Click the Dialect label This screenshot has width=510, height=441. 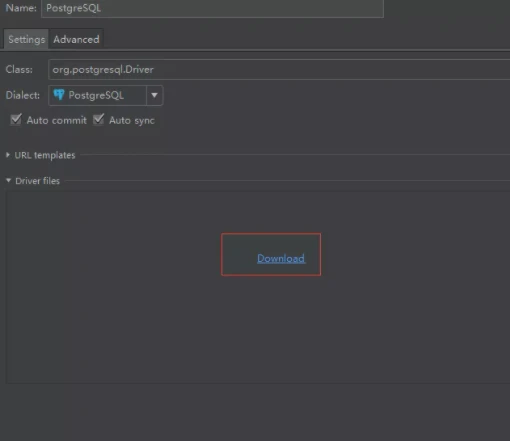pyautogui.click(x=23, y=95)
